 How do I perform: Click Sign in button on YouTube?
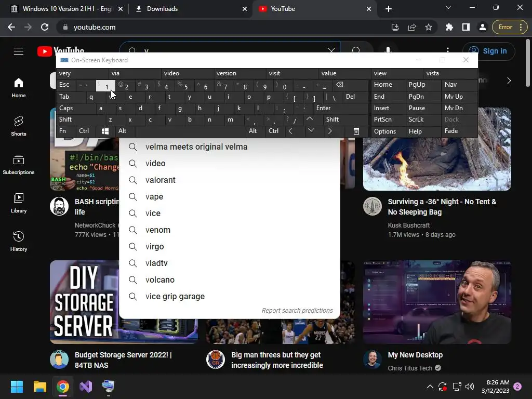point(488,51)
